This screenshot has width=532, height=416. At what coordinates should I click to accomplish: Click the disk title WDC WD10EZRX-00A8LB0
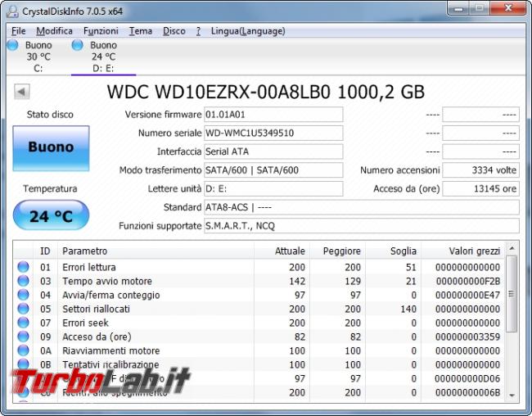point(219,92)
